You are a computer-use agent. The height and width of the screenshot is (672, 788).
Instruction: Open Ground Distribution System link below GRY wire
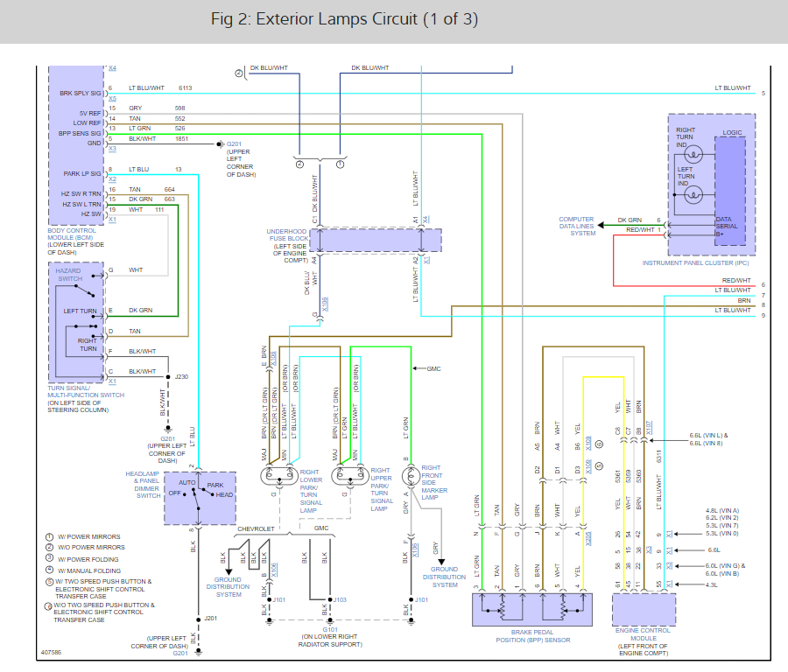tap(444, 577)
